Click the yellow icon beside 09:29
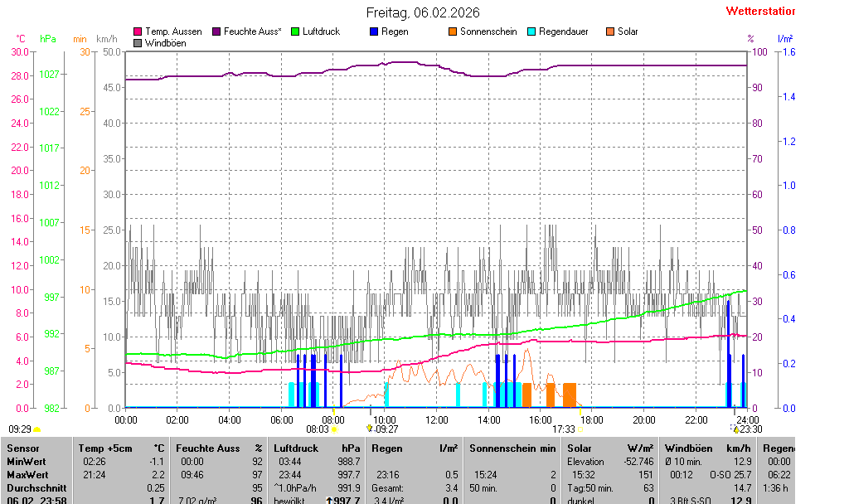The width and height of the screenshot is (849, 504). [37, 429]
